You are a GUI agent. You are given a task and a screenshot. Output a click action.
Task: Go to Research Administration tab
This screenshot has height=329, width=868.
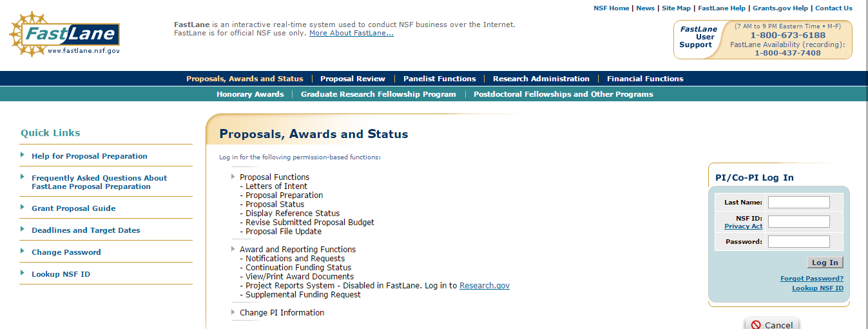(x=541, y=79)
